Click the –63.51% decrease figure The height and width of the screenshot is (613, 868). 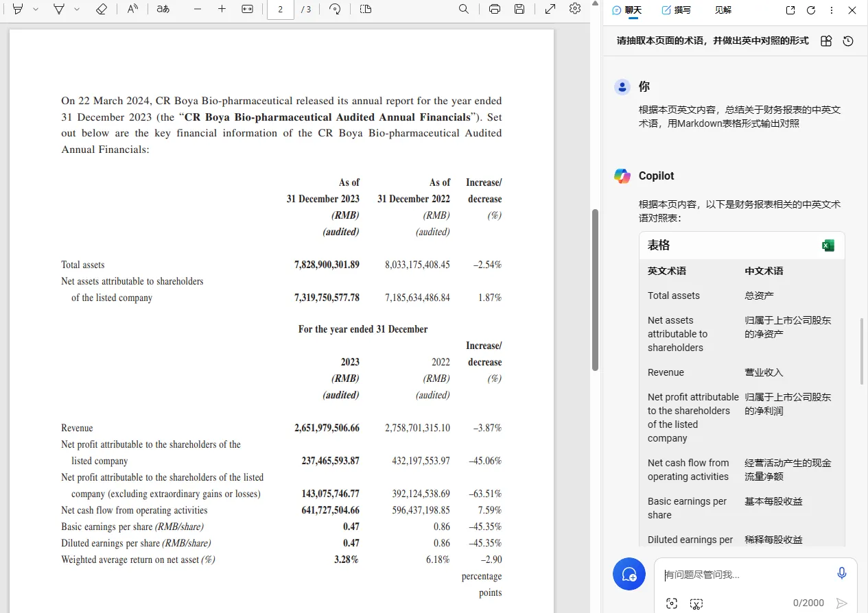485,494
